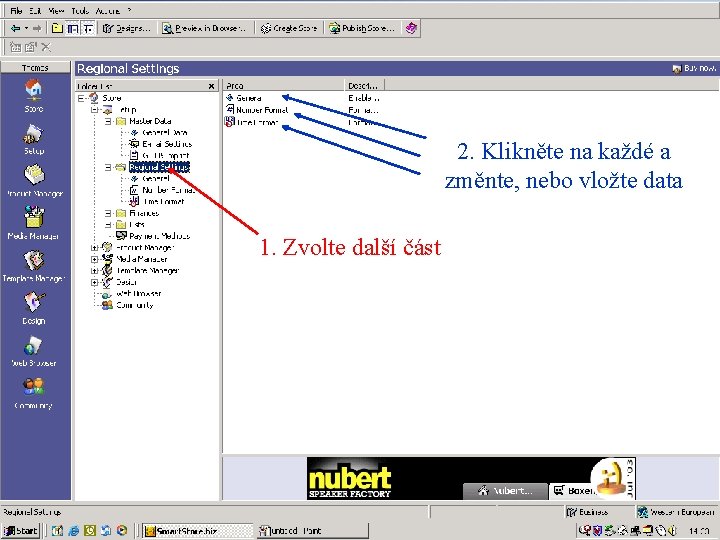This screenshot has width=720, height=540.
Task: Expand Template Manager in the folder tree
Action: (x=95, y=270)
